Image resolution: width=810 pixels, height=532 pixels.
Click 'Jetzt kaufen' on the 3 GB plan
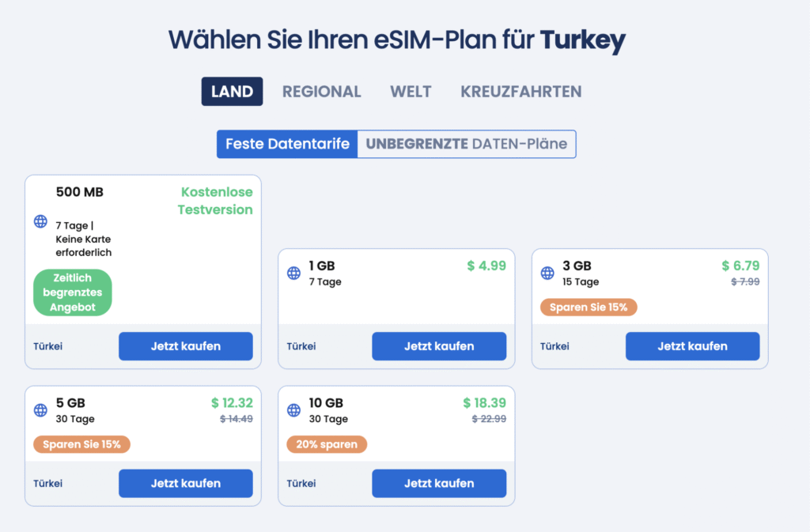click(x=692, y=346)
